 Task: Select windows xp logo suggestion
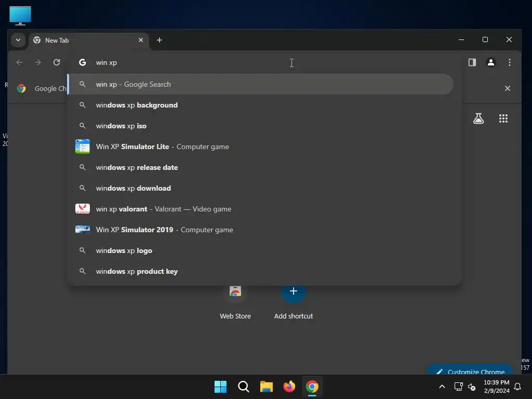tap(261, 250)
